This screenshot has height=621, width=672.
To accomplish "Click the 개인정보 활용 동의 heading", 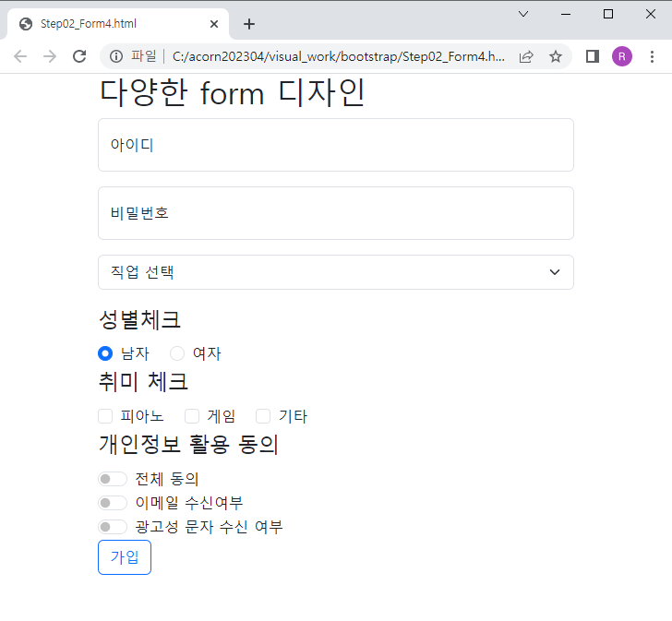I will (x=189, y=444).
